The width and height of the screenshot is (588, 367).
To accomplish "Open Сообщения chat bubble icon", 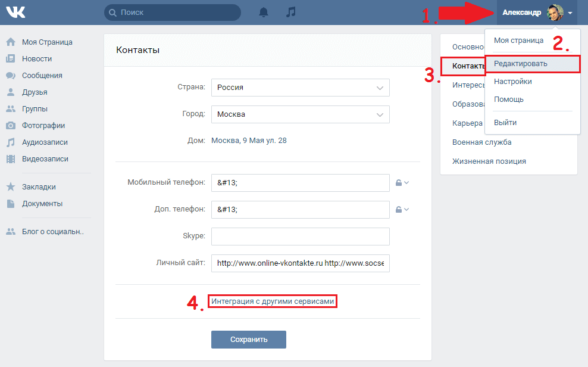I will (11, 76).
